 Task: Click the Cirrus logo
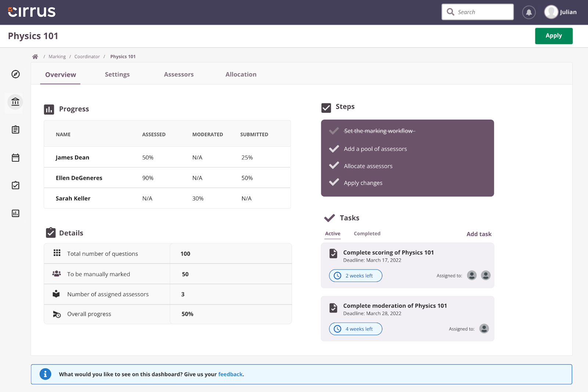point(32,12)
